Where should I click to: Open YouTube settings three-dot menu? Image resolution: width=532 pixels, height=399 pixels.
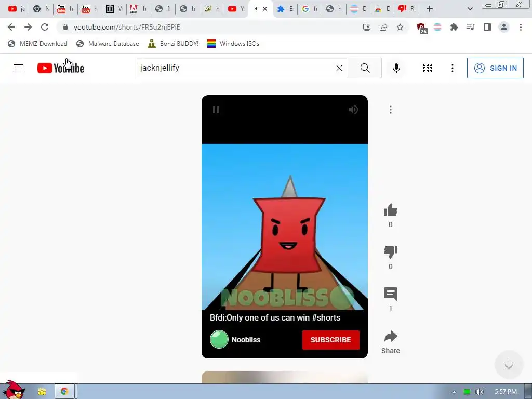(453, 68)
